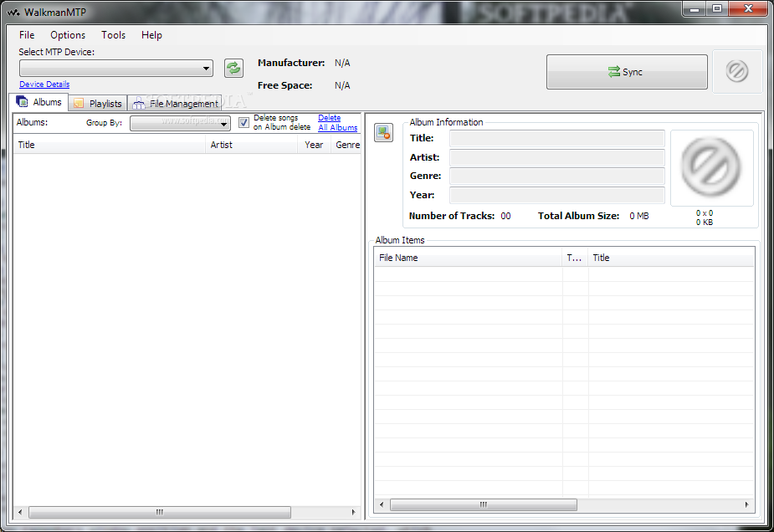Close the WalkmanMTP window
The width and height of the screenshot is (774, 532).
tap(748, 8)
